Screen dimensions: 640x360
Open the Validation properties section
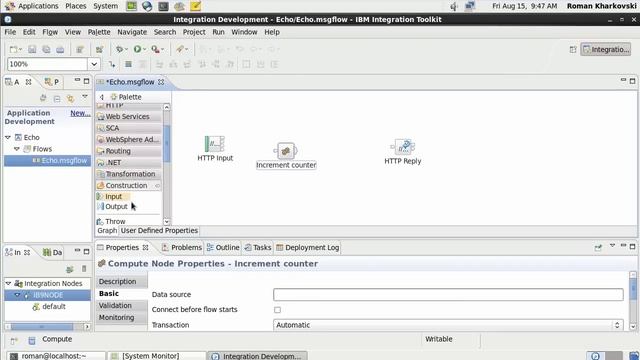point(121,305)
